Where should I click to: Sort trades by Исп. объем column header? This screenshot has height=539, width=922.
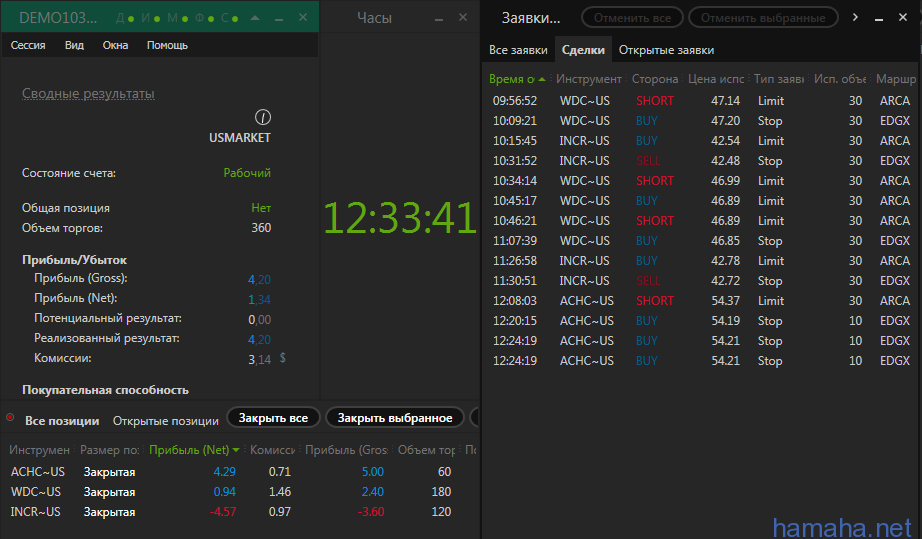pyautogui.click(x=840, y=79)
